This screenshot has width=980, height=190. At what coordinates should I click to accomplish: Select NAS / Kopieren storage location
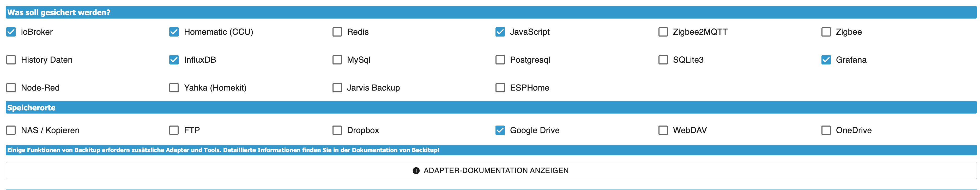[x=11, y=130]
